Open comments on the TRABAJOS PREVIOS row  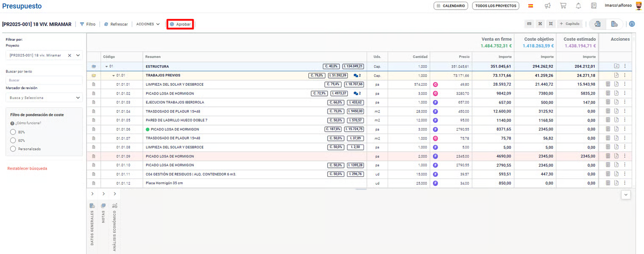click(x=357, y=75)
